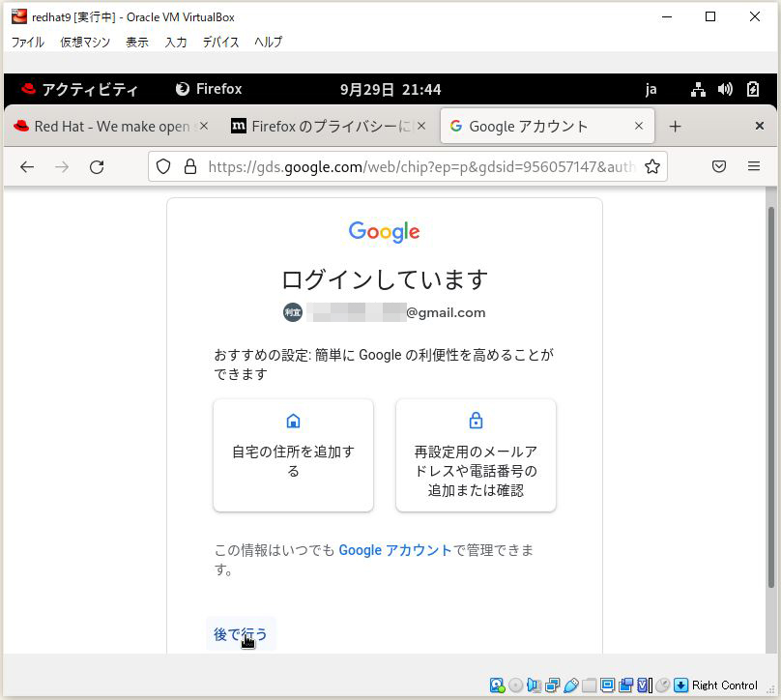Click the GNOME volume speaker icon
The image size is (781, 700).
coord(725,89)
